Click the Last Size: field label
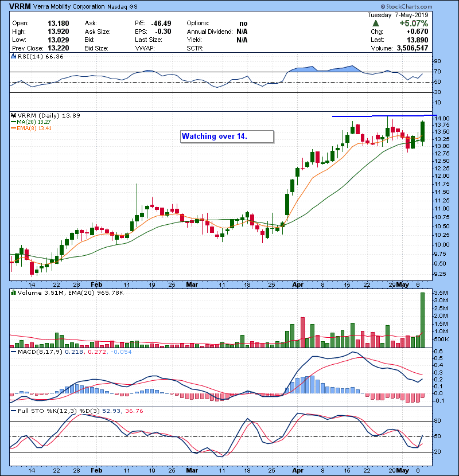Viewport: 459px width, 476px height. point(149,40)
